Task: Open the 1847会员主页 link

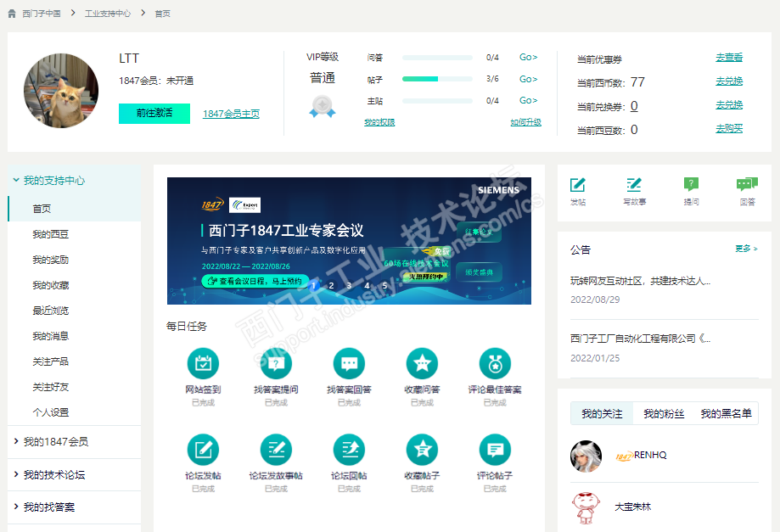Action: (232, 114)
